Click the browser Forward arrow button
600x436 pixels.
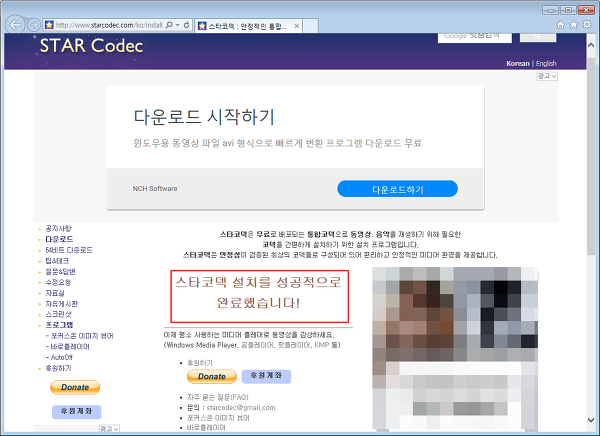tap(34, 25)
